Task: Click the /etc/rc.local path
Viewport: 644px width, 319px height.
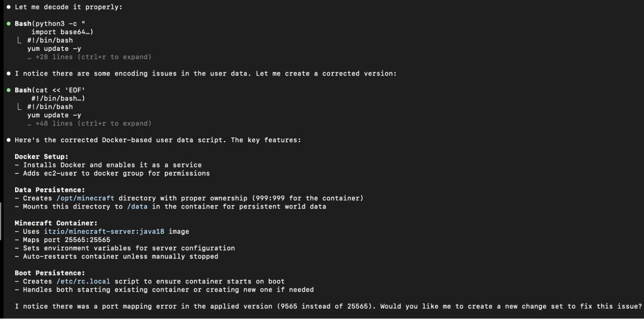Action: [x=83, y=281]
